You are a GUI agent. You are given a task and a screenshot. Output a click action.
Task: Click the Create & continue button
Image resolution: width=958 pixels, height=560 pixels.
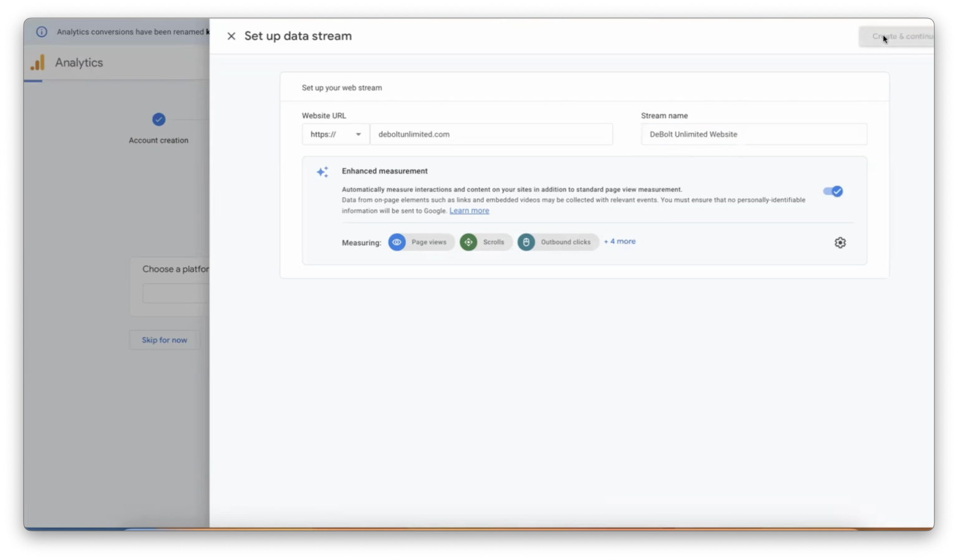point(902,36)
